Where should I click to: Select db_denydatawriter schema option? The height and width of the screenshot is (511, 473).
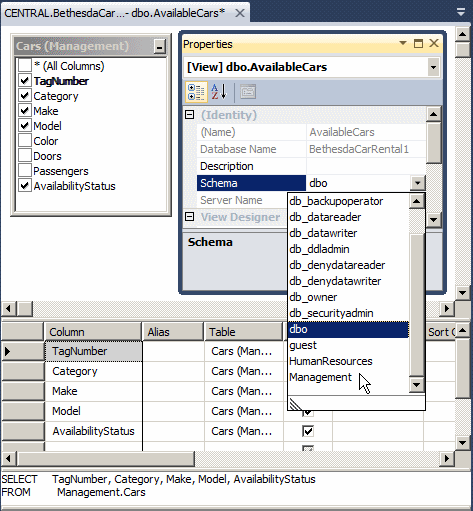click(x=348, y=281)
